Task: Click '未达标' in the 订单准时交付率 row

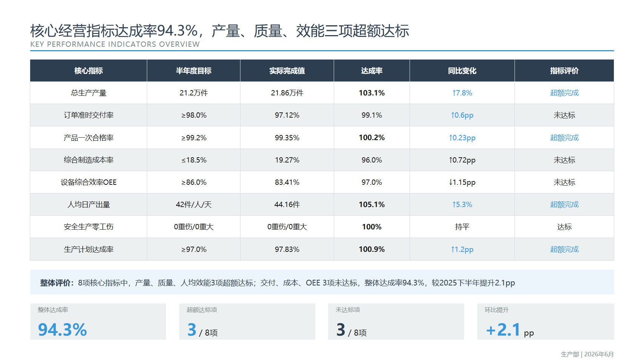Action: click(x=564, y=115)
